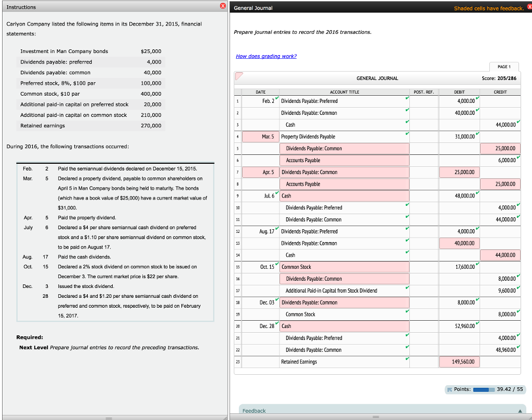Click the 9,600.00 credit cell

500,291
